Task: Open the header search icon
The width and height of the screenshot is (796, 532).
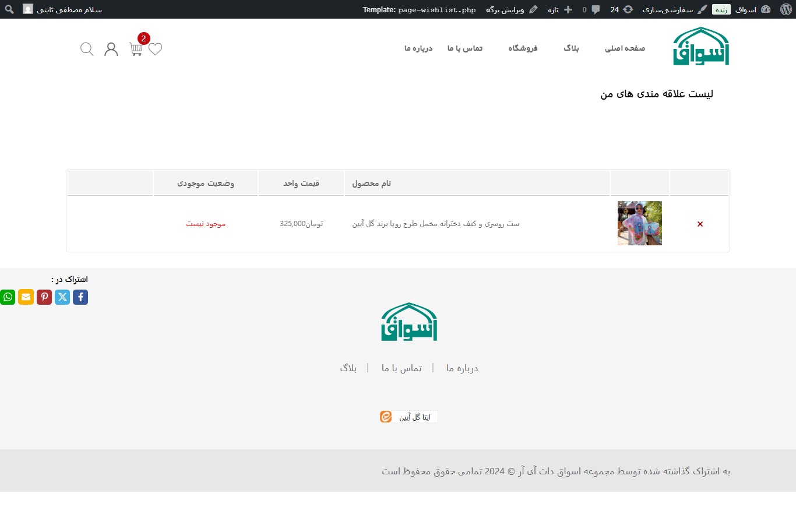Action: 86,49
